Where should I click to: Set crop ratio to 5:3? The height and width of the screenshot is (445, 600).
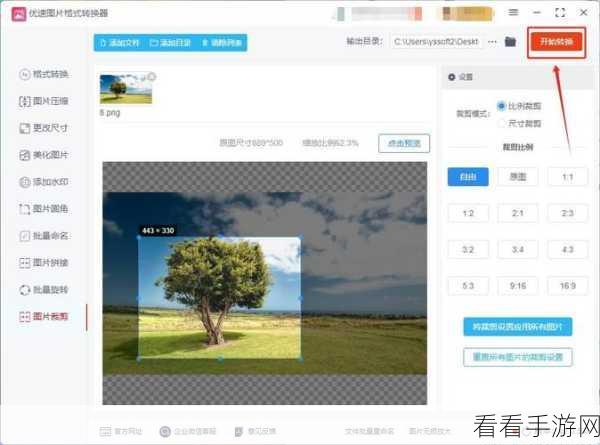(x=468, y=286)
